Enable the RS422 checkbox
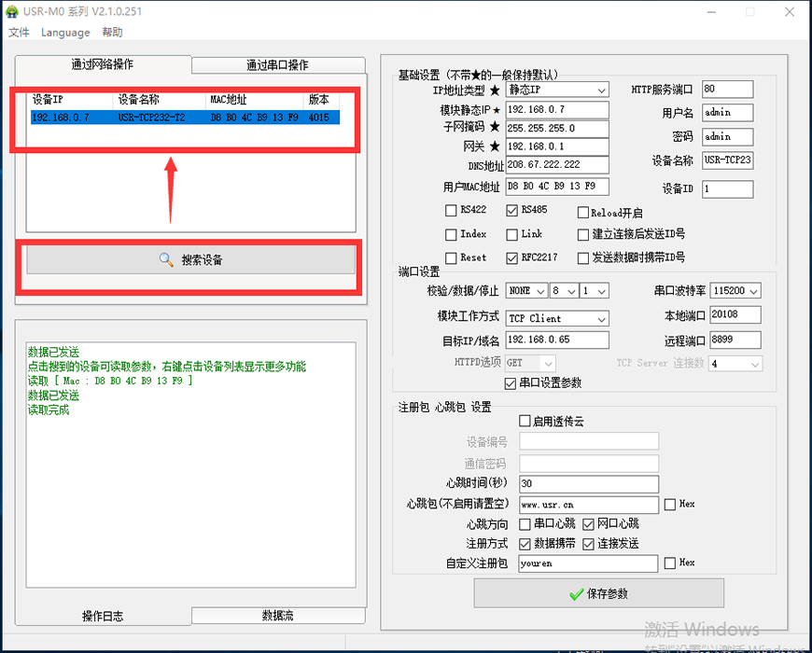Image resolution: width=812 pixels, height=653 pixels. tap(452, 211)
